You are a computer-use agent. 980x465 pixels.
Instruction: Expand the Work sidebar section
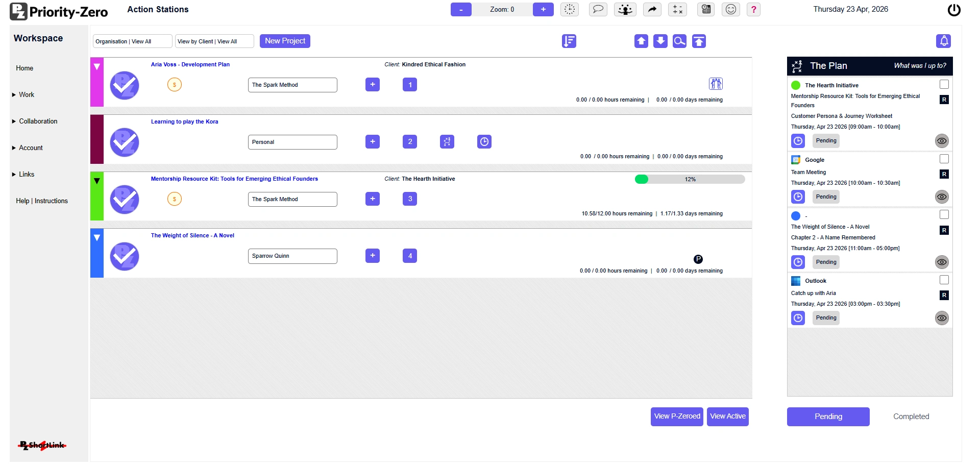click(23, 95)
